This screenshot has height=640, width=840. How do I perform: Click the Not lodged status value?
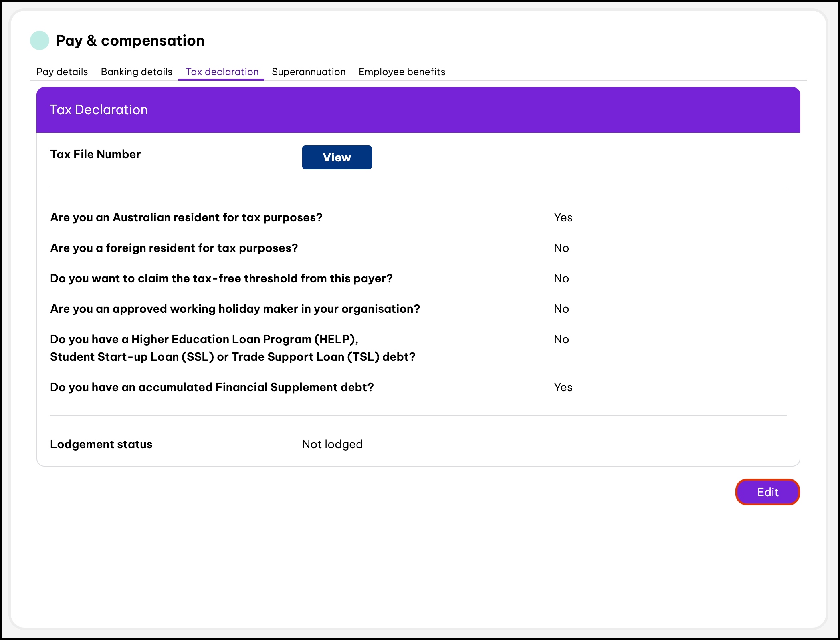[332, 444]
